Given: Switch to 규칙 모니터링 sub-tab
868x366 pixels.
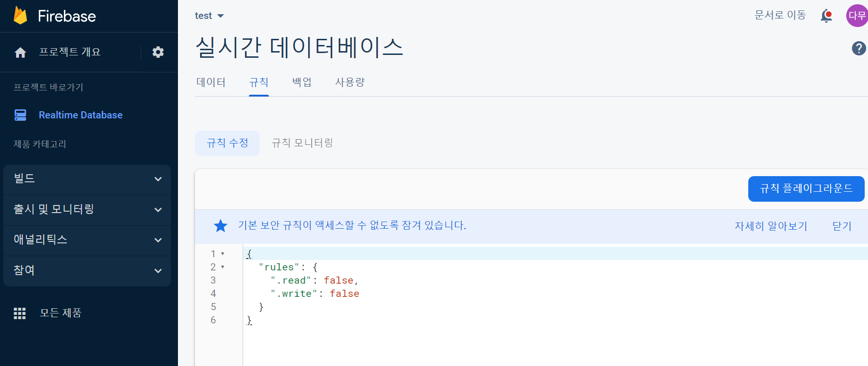Looking at the screenshot, I should [x=302, y=143].
